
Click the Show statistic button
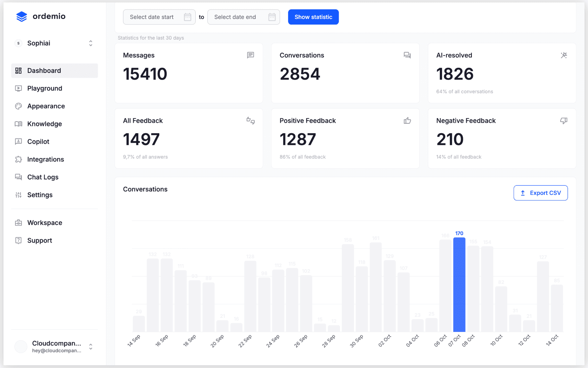pyautogui.click(x=313, y=17)
